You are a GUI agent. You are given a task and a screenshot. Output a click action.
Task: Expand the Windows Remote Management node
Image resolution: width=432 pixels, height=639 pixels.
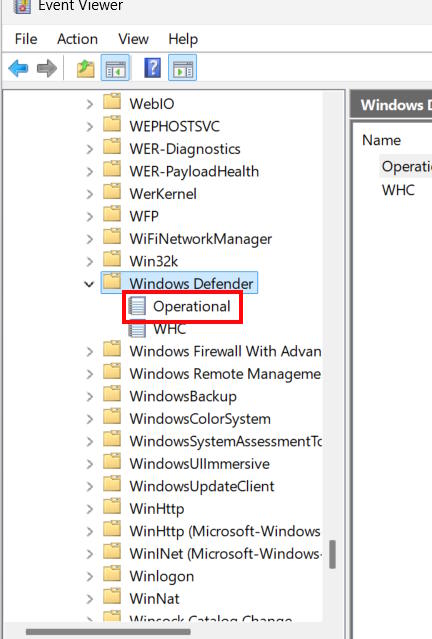[x=90, y=374]
